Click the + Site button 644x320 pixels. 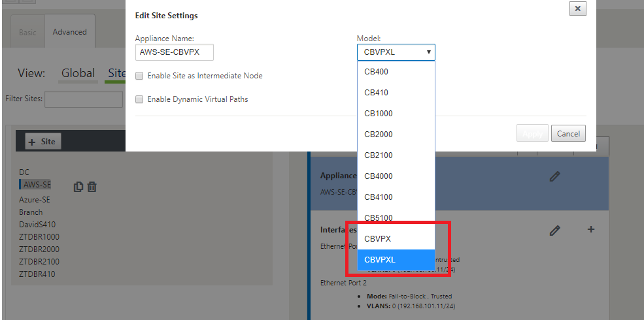(43, 142)
